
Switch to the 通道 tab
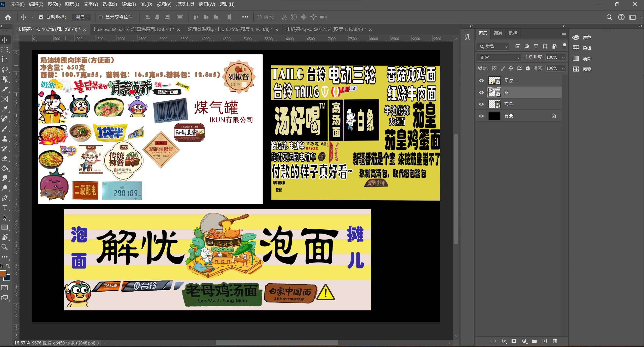tap(498, 33)
